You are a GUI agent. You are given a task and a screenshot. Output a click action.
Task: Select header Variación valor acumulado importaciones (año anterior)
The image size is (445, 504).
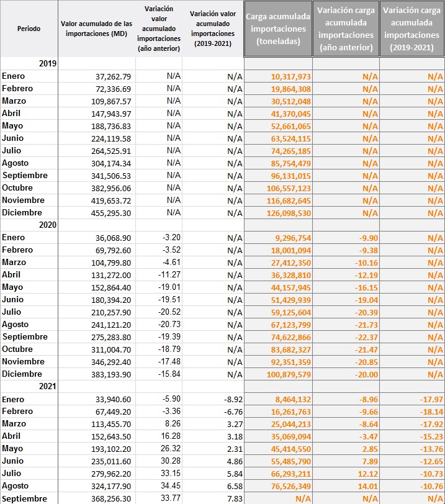pyautogui.click(x=159, y=29)
